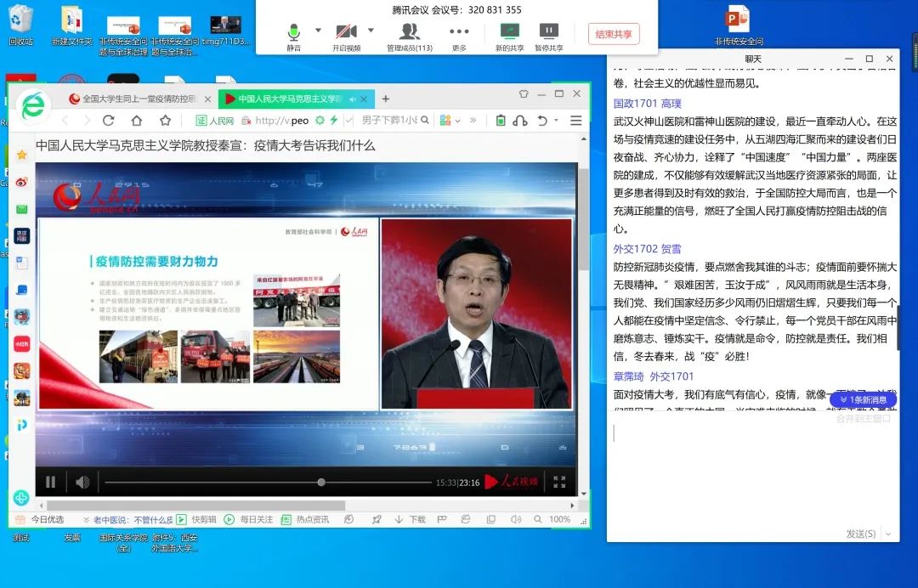
Task: Expand the browser undo dropdown arrow
Action: point(557,121)
